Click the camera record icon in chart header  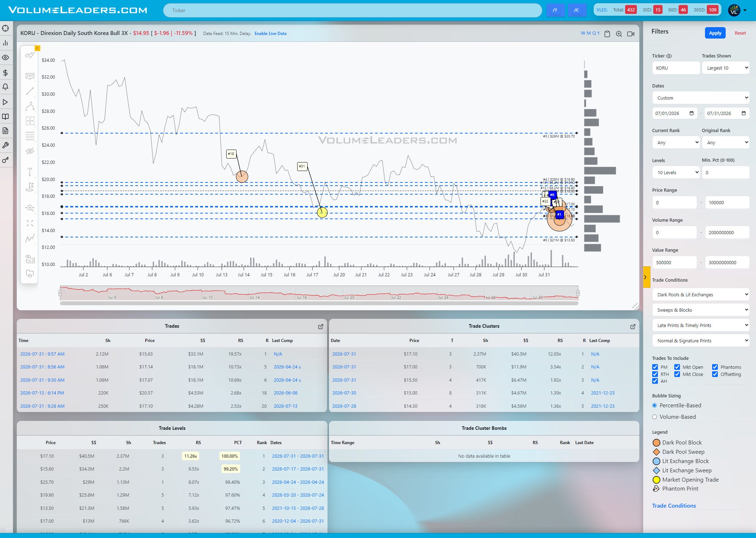(631, 34)
